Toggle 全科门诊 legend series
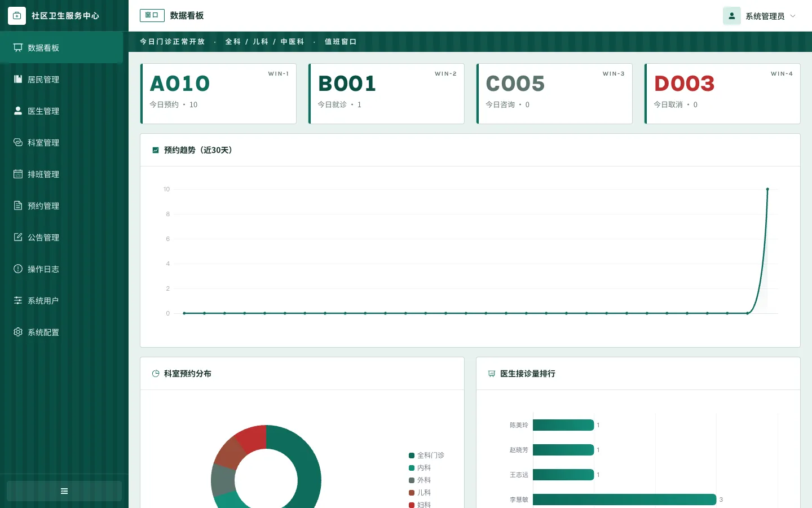This screenshot has height=508, width=812. coord(426,456)
